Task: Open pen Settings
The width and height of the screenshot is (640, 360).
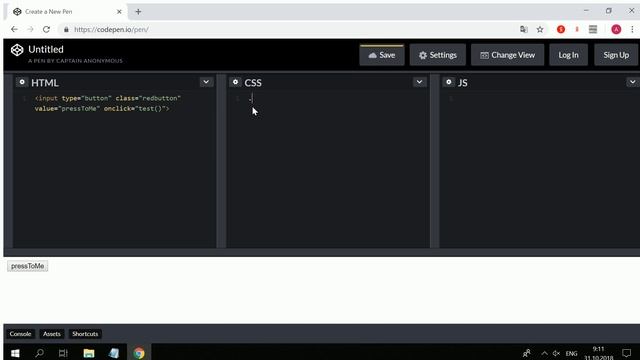Action: pyautogui.click(x=438, y=55)
